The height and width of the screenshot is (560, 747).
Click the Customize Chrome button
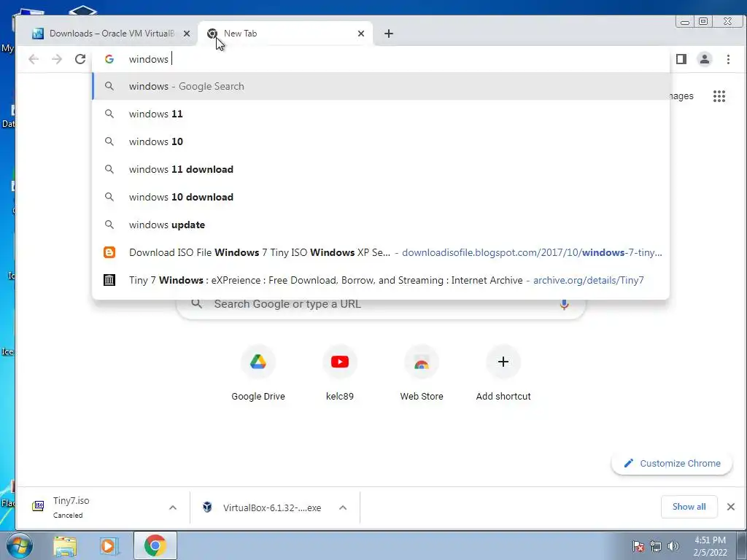672,463
